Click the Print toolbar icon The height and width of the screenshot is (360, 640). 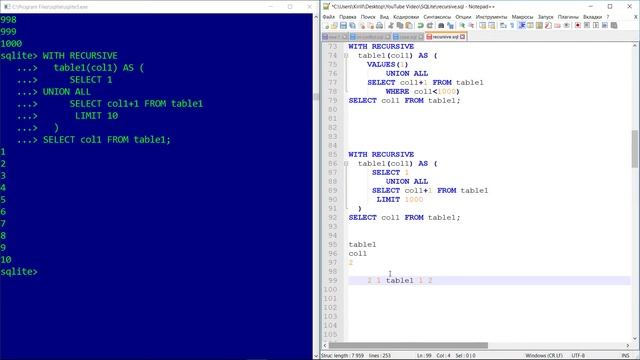379,25
